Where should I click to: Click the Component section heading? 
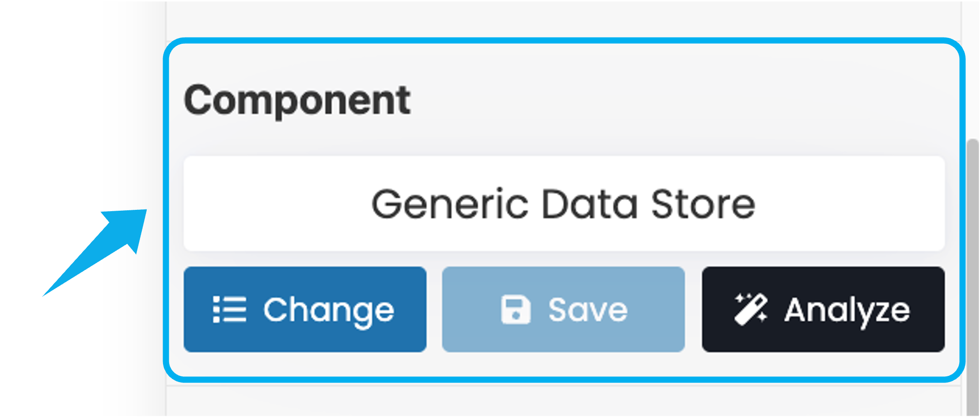[297, 100]
